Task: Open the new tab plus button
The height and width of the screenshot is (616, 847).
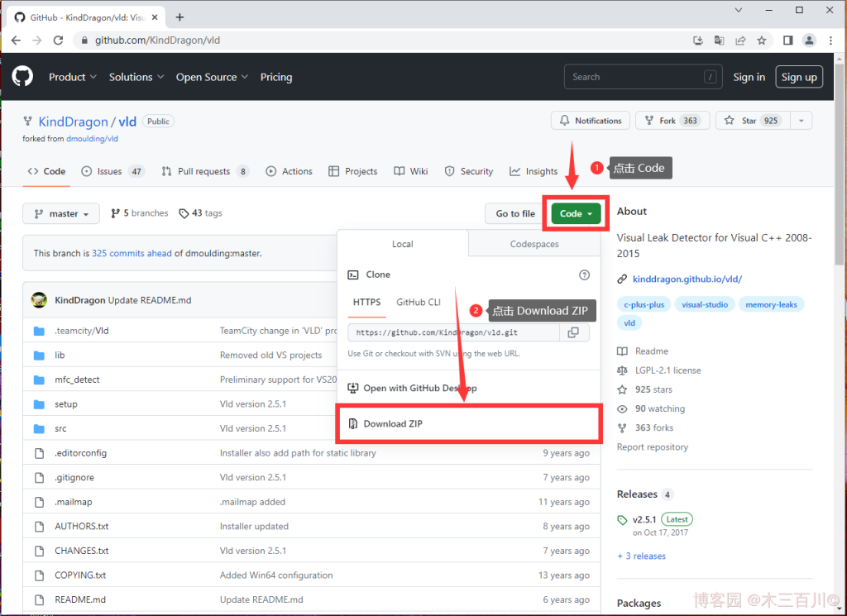Action: point(180,17)
